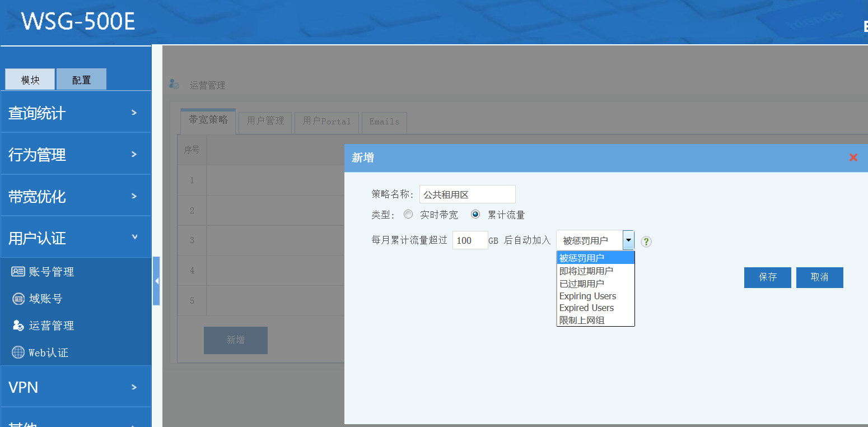Screen dimensions: 868x427
Task: Click the 保存 button
Action: coord(767,277)
